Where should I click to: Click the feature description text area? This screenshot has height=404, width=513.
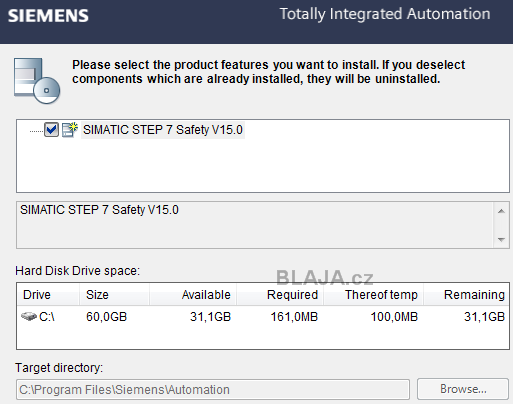coord(255,225)
